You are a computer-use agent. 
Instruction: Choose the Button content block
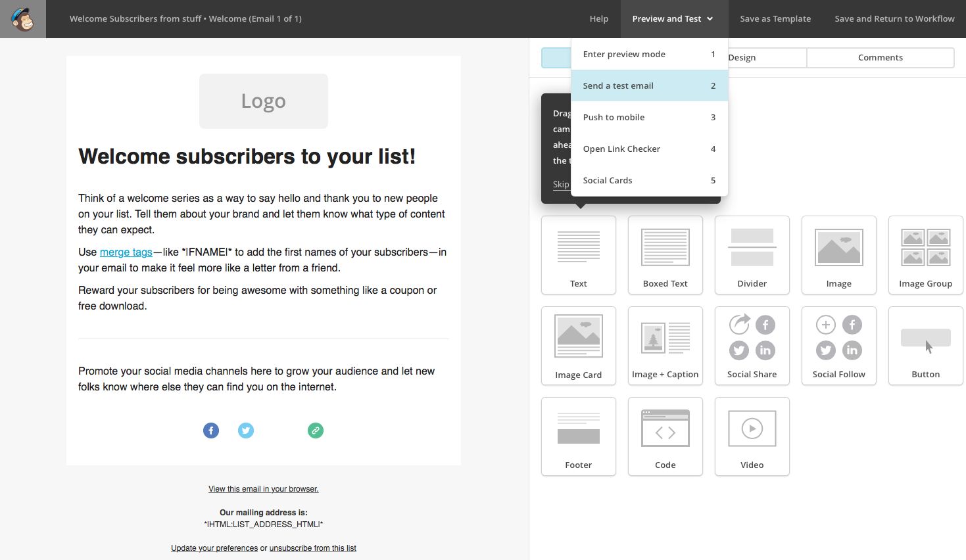926,346
